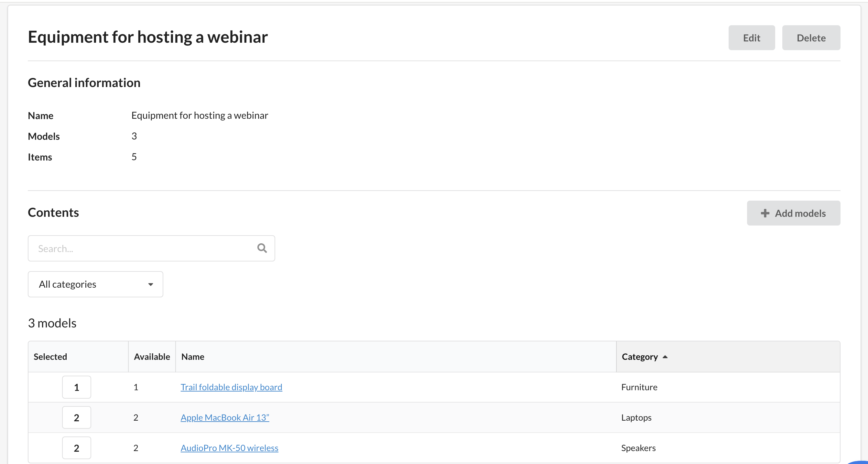Click the plus icon in Add models
868x464 pixels.
[765, 213]
